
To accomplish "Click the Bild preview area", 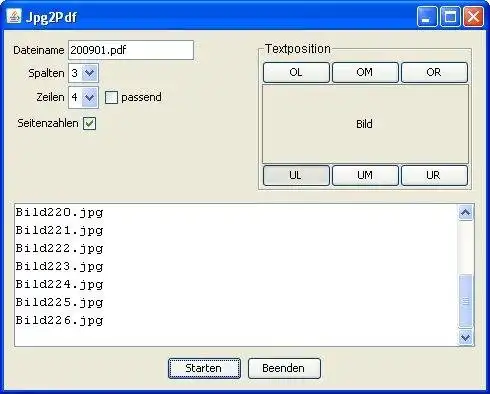I will [365, 124].
